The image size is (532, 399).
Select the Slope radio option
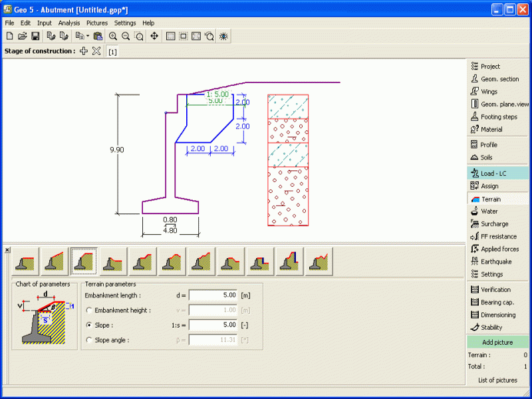pos(89,325)
